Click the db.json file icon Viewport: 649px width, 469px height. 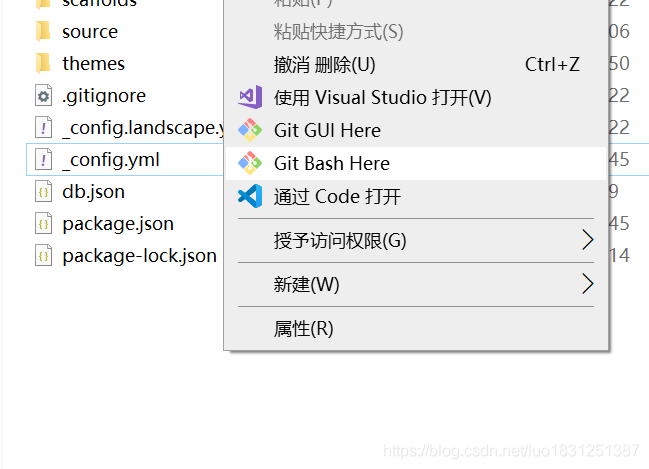coord(43,192)
